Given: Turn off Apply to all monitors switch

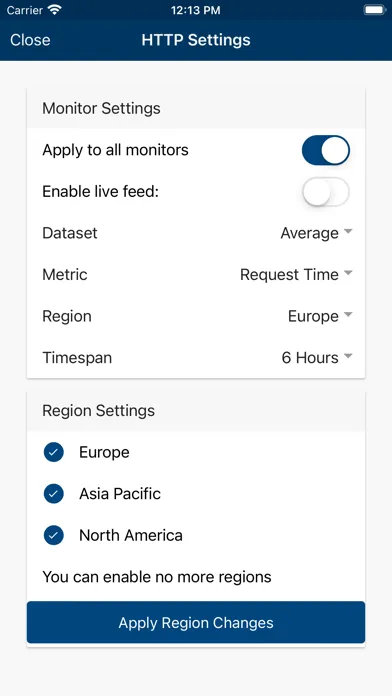Looking at the screenshot, I should pyautogui.click(x=326, y=150).
